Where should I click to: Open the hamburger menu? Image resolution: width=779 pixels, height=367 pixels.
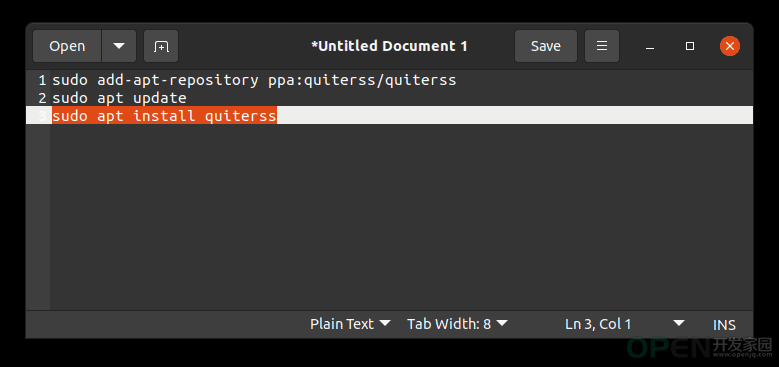coord(602,46)
